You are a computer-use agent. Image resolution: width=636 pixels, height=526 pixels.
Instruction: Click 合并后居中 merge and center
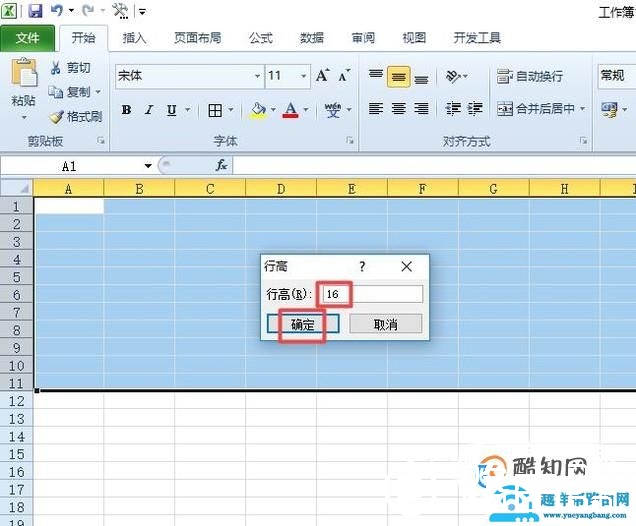point(535,109)
